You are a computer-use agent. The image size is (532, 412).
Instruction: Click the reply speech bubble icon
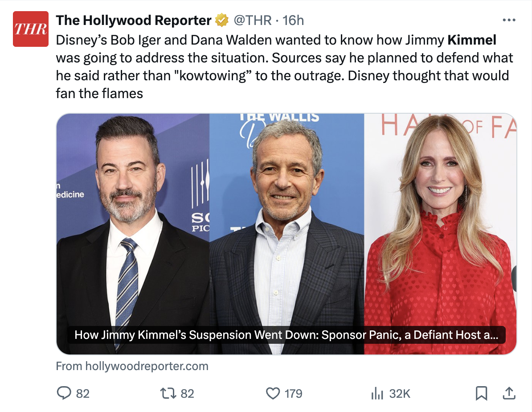(x=65, y=393)
